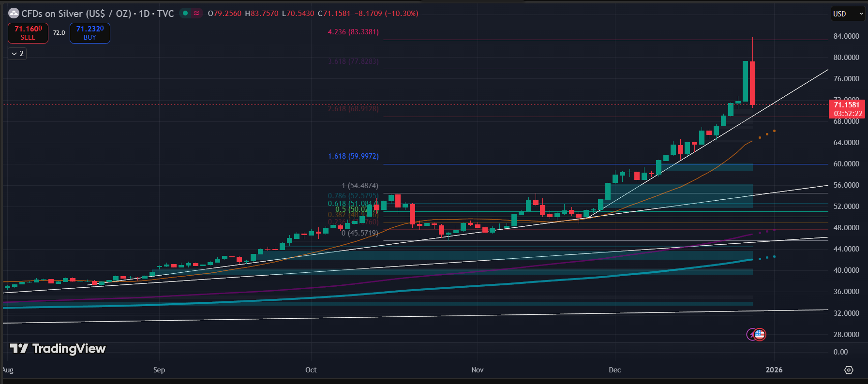Click the Oct label on time axis
This screenshot has width=868, height=384.
[x=311, y=370]
